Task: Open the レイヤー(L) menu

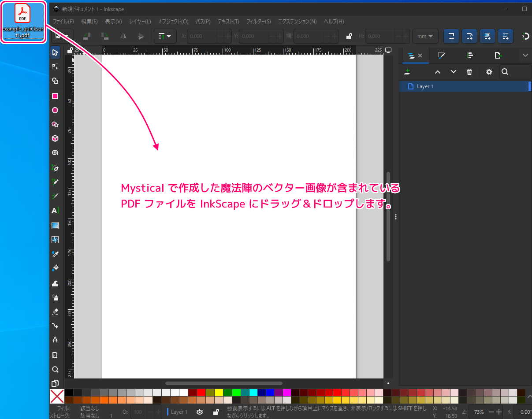Action: pyautogui.click(x=140, y=21)
